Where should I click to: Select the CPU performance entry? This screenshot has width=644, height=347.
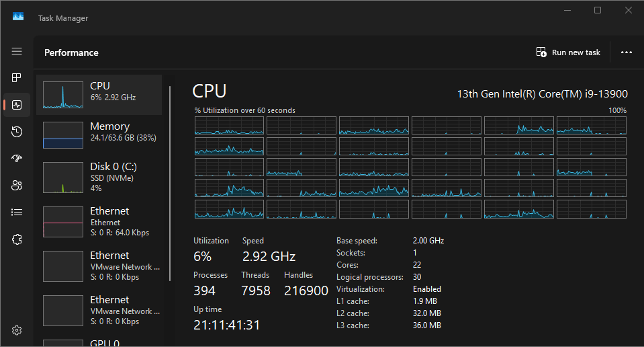coord(99,95)
